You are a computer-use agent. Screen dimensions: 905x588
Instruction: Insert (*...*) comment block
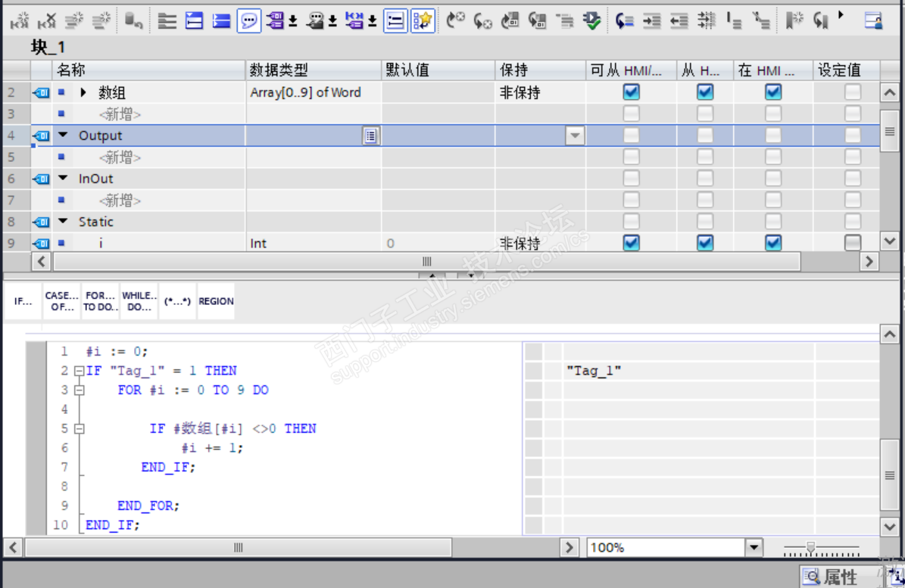tap(177, 301)
